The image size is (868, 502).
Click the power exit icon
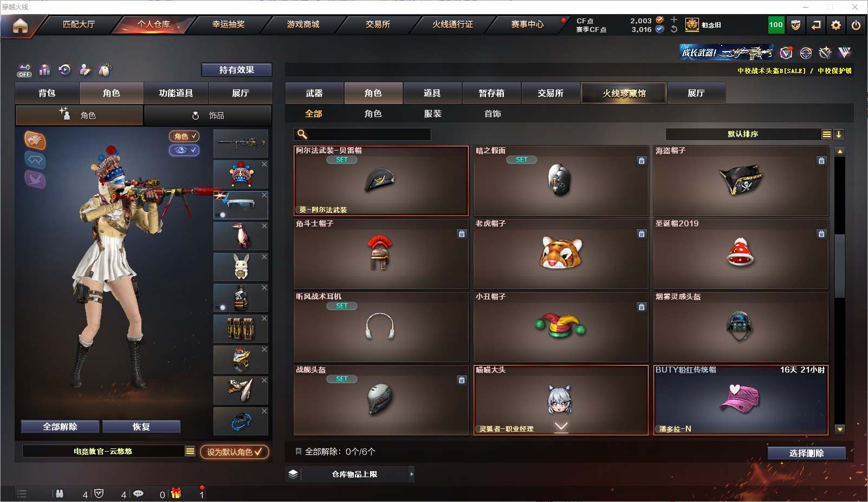[x=856, y=25]
